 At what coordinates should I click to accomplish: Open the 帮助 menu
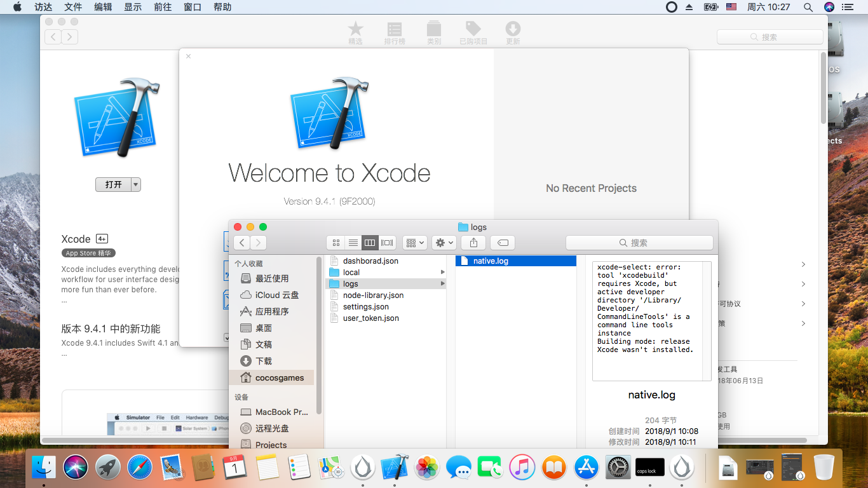pyautogui.click(x=222, y=7)
